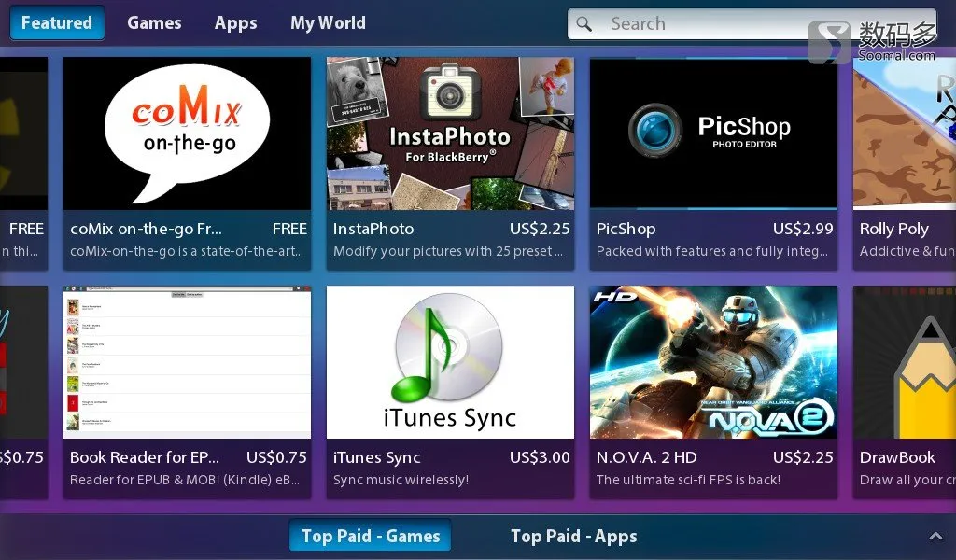Click the coMix on-the-go title text
This screenshot has height=560, width=956.
[147, 229]
